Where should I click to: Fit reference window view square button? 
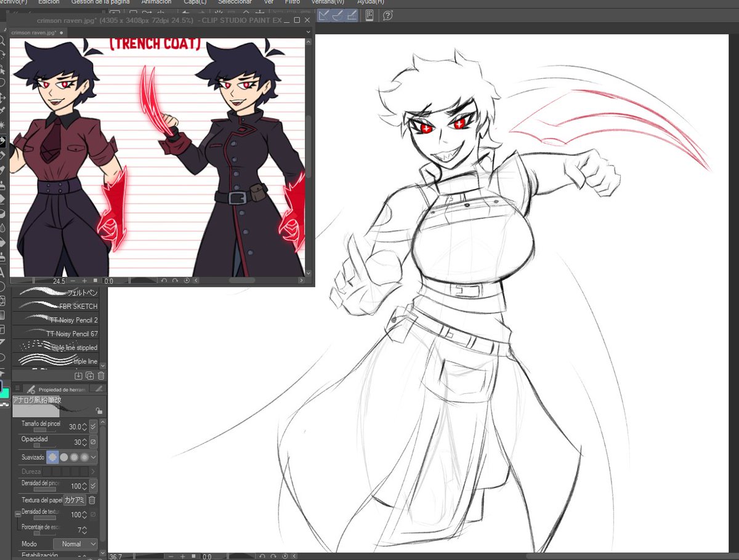(x=94, y=281)
